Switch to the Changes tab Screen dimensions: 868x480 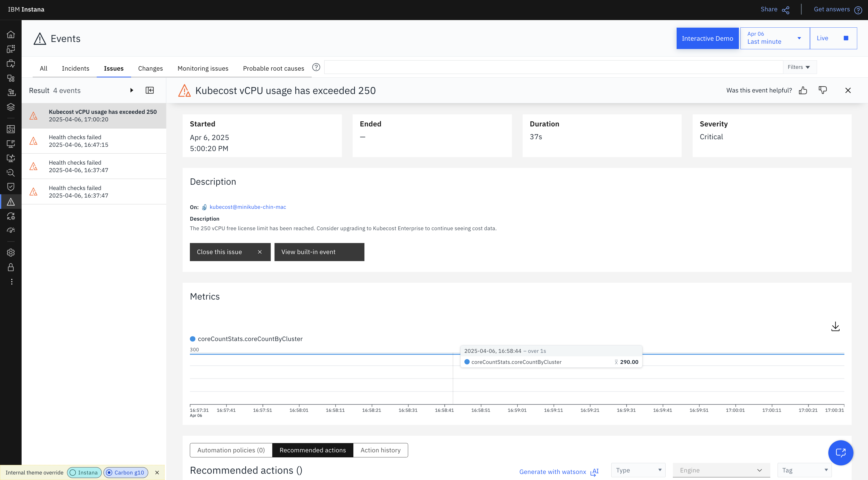click(x=150, y=68)
